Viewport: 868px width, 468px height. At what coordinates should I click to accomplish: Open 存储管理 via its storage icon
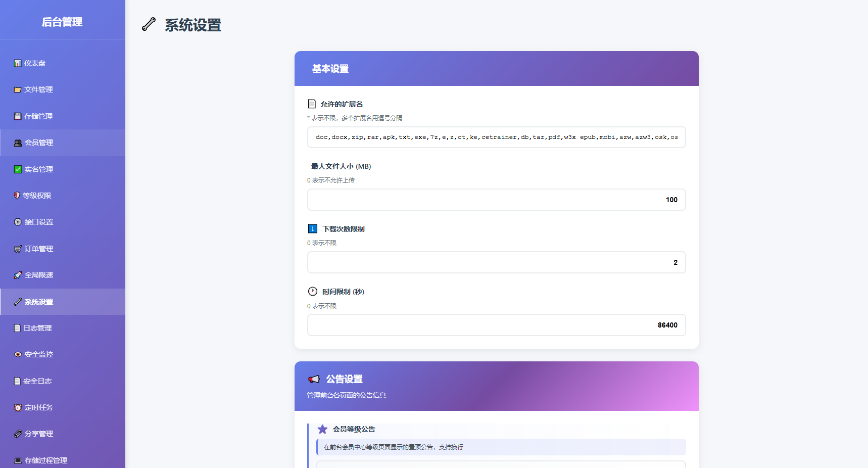(x=17, y=116)
